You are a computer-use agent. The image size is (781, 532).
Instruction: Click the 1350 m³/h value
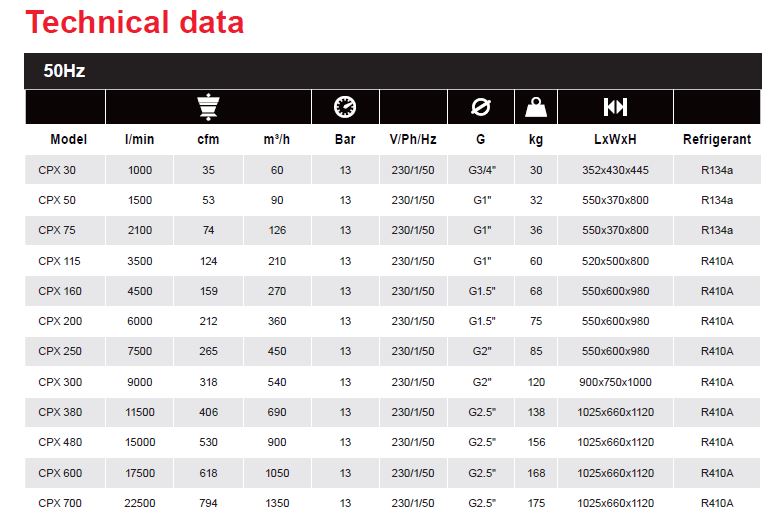pos(277,503)
